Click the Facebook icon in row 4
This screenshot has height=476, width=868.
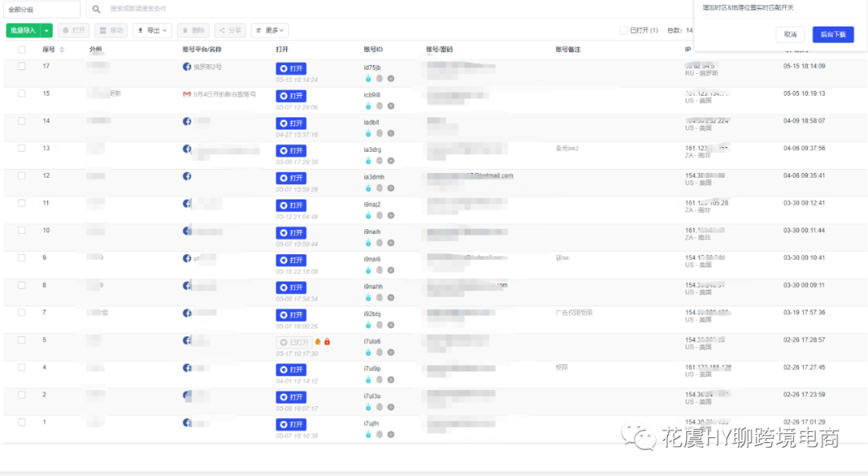[x=187, y=368]
